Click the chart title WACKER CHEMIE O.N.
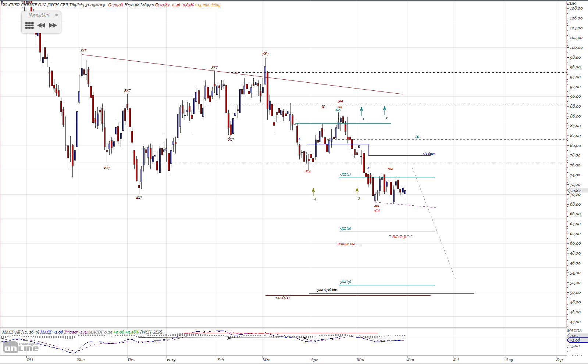 (x=24, y=5)
